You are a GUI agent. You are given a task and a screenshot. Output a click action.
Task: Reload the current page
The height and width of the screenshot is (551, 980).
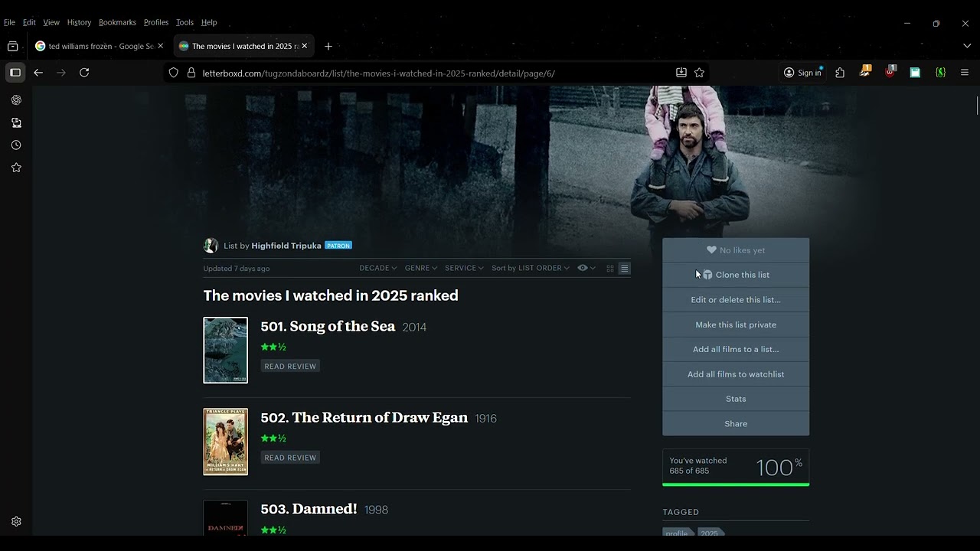[84, 73]
